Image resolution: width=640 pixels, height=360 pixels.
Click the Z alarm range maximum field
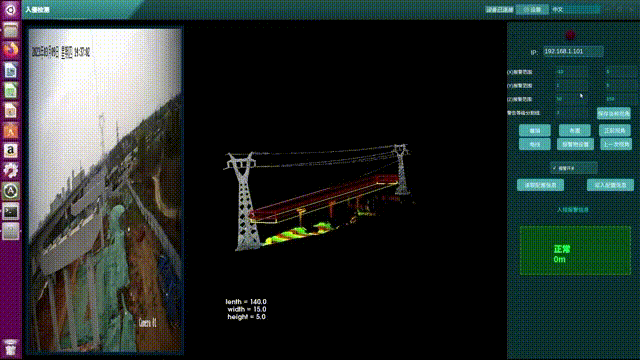622,99
